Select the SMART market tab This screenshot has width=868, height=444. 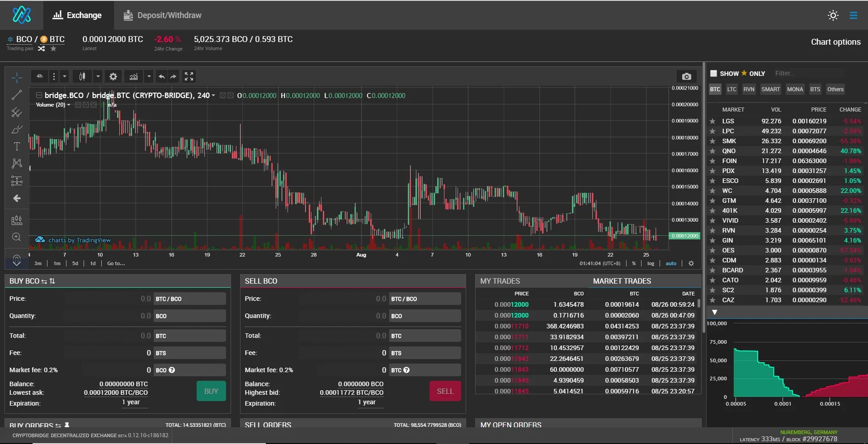click(x=770, y=89)
